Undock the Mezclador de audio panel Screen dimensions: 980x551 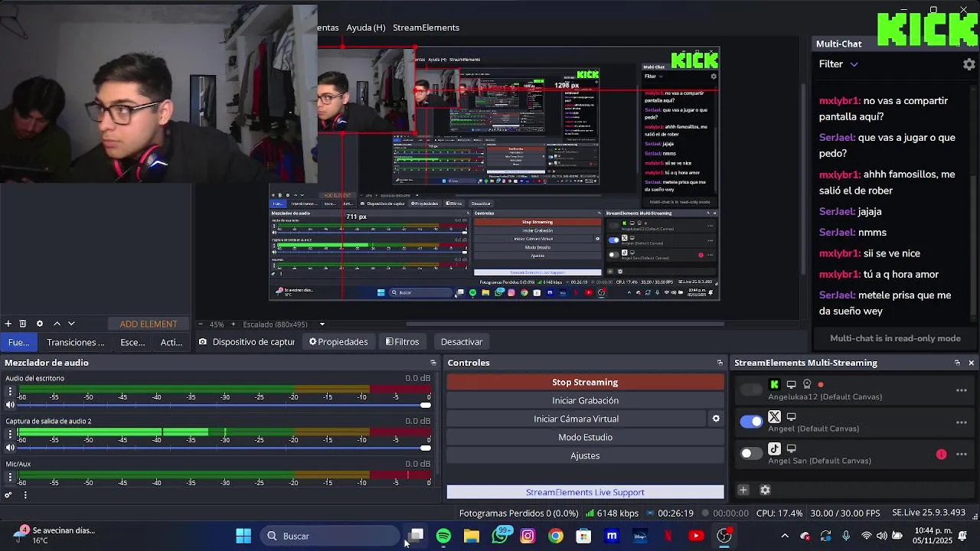pos(433,363)
